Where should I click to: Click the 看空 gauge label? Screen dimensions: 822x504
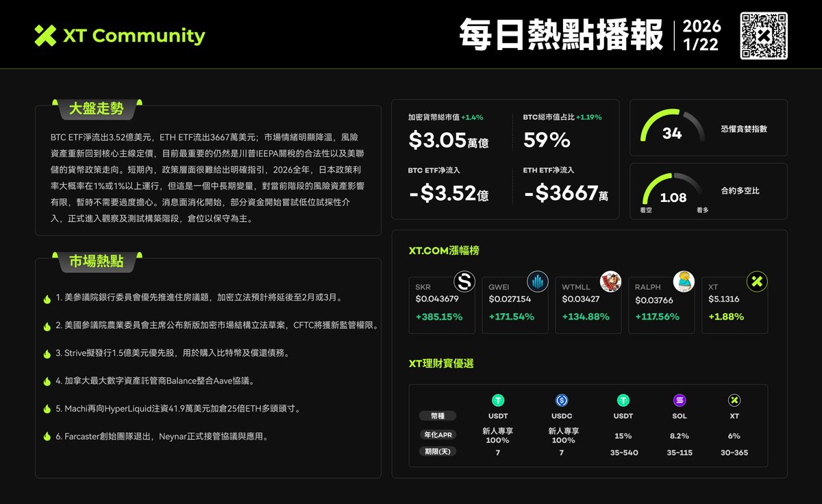pyautogui.click(x=646, y=210)
